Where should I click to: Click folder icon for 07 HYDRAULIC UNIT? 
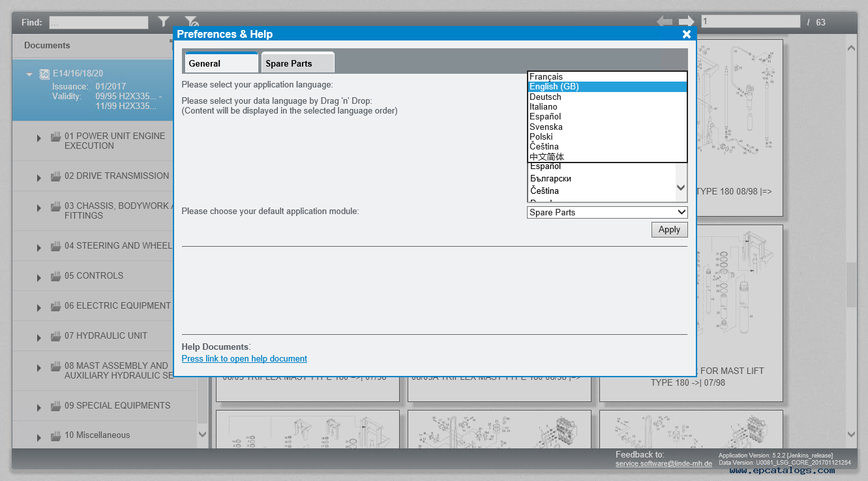pos(56,336)
